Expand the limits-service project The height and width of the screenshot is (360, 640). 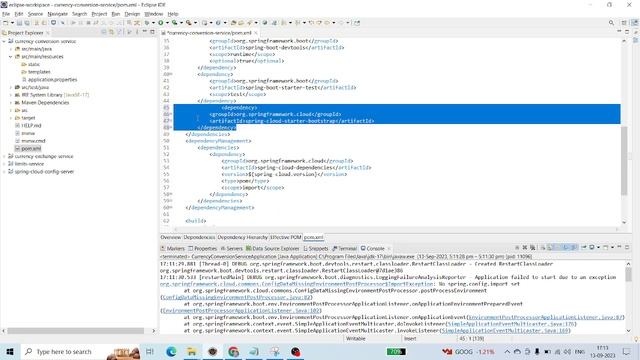[x=4, y=164]
